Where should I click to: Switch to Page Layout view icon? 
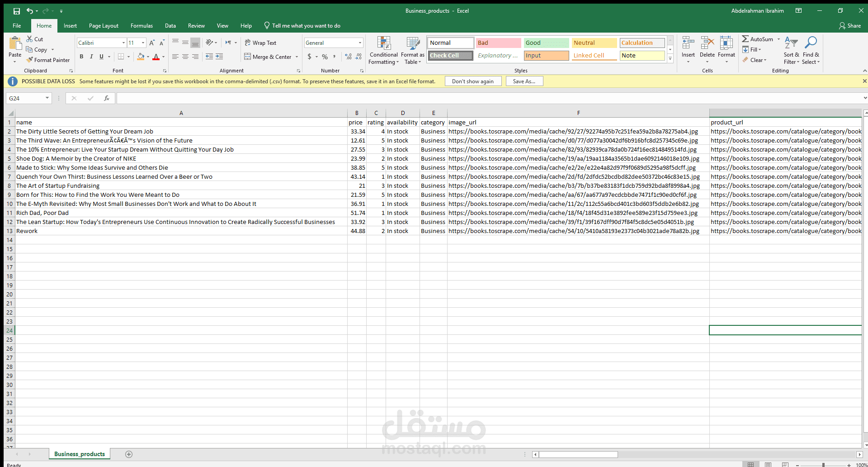(768, 464)
